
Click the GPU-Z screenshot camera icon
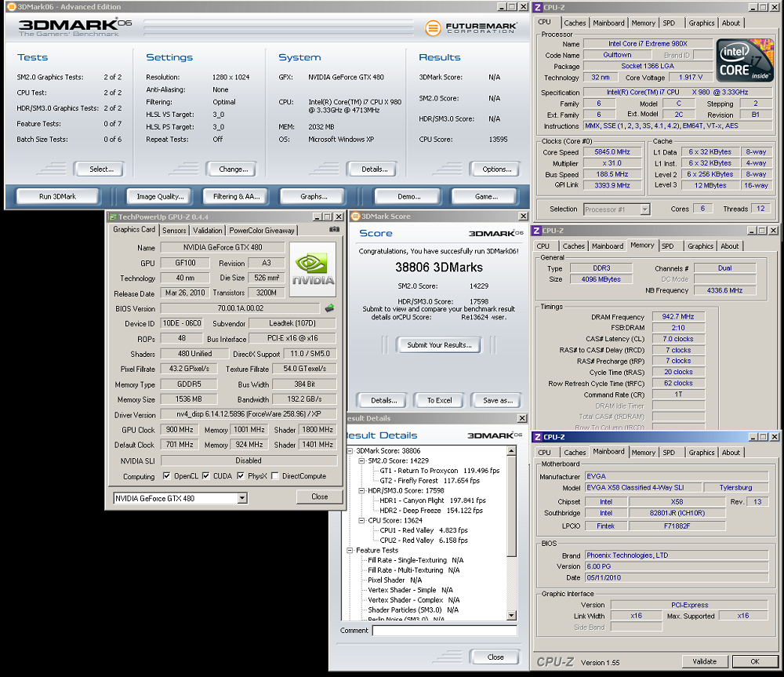point(334,229)
